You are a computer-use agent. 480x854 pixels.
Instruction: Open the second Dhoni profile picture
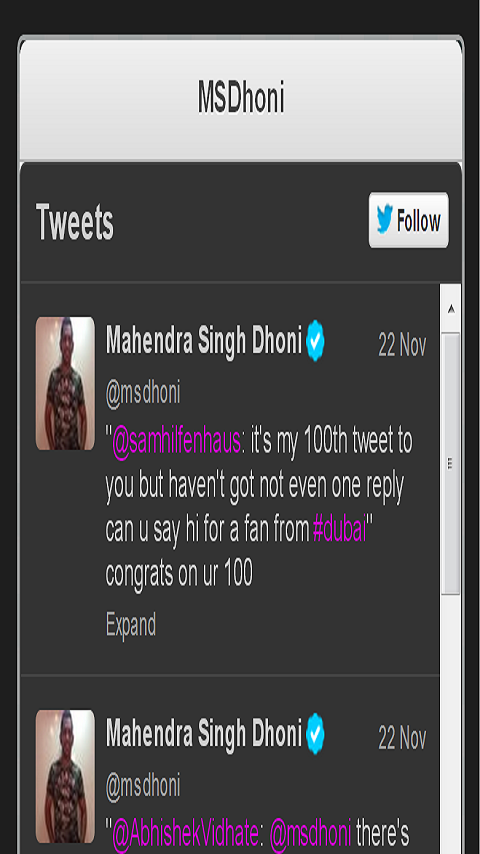tap(65, 776)
